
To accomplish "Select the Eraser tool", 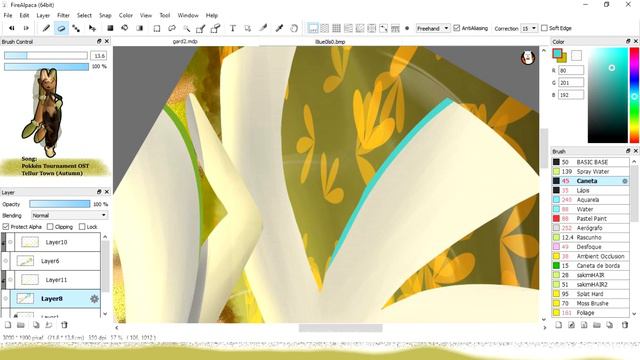I will [61, 28].
